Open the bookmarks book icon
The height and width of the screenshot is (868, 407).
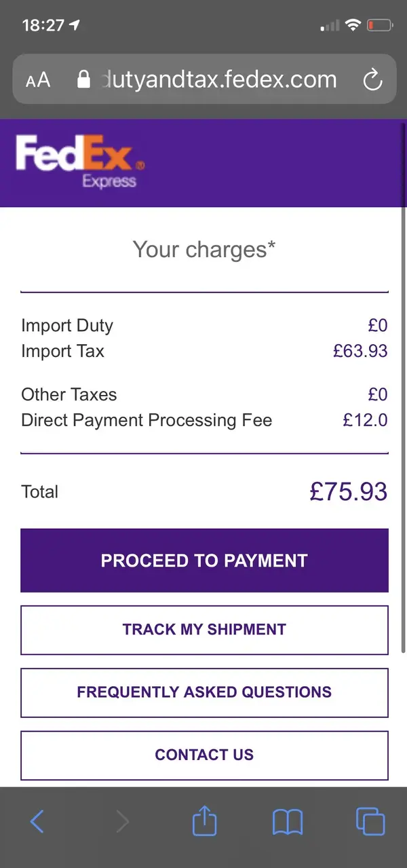(x=288, y=823)
